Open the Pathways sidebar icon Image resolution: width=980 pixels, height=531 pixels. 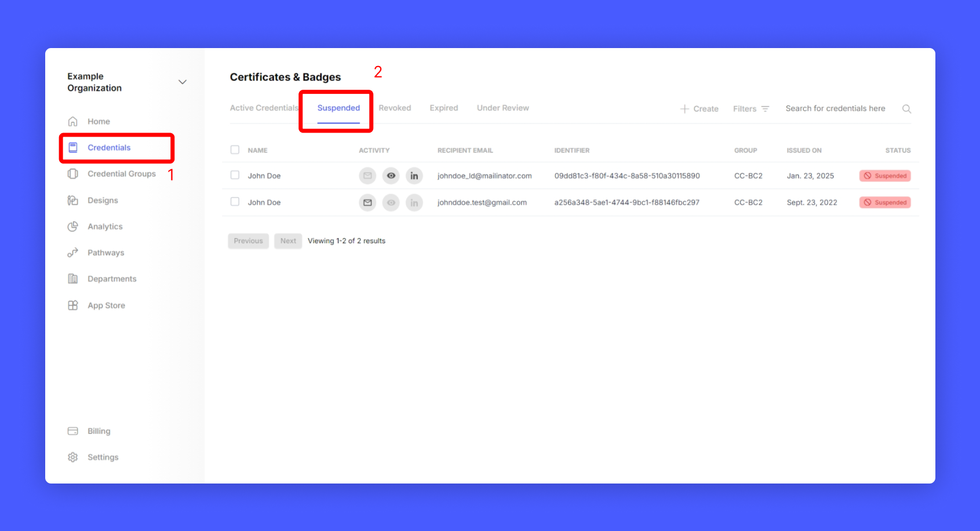coord(72,252)
